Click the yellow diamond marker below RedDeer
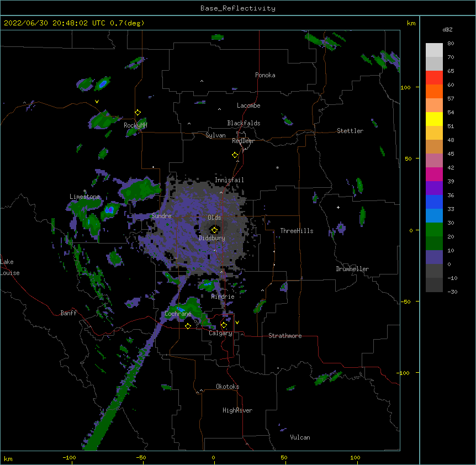Viewport: 476px width, 465px height. click(235, 155)
